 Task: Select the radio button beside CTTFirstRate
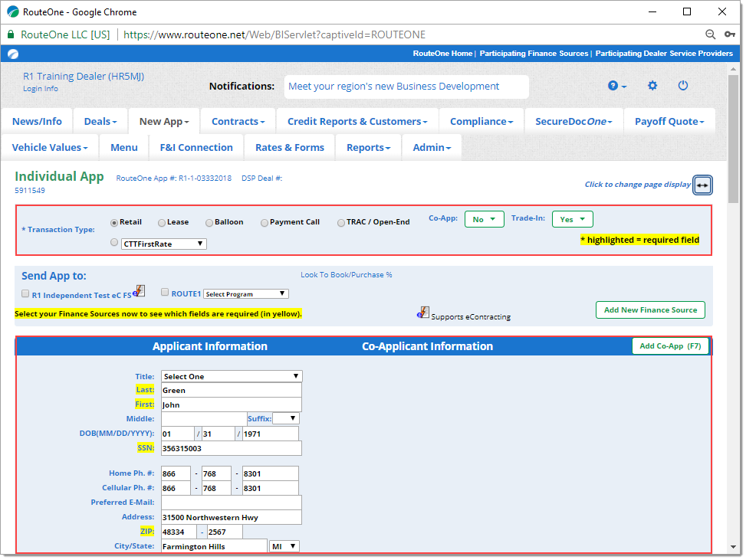(x=114, y=242)
